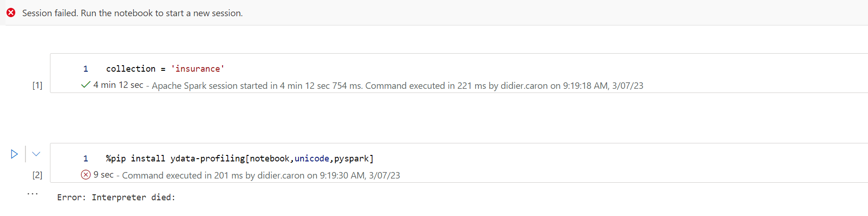Click the 'insurance' string literal in cell 1
868x216 pixels.
198,68
